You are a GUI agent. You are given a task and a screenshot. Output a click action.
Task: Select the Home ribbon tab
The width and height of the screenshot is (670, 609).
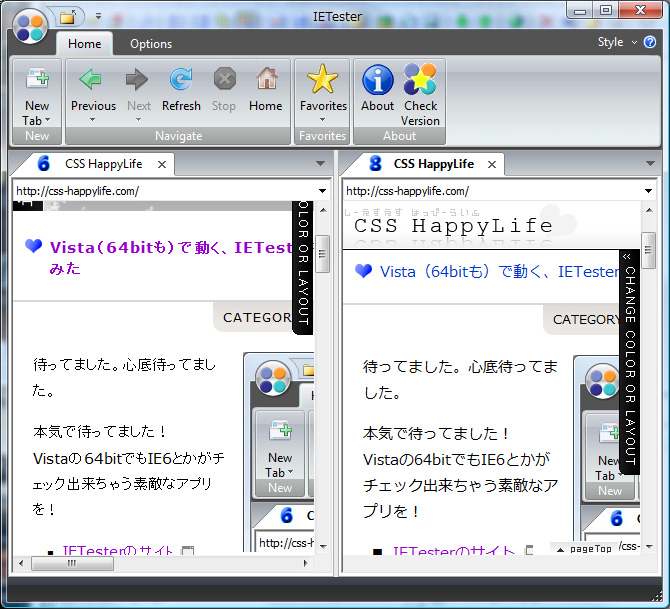point(84,44)
